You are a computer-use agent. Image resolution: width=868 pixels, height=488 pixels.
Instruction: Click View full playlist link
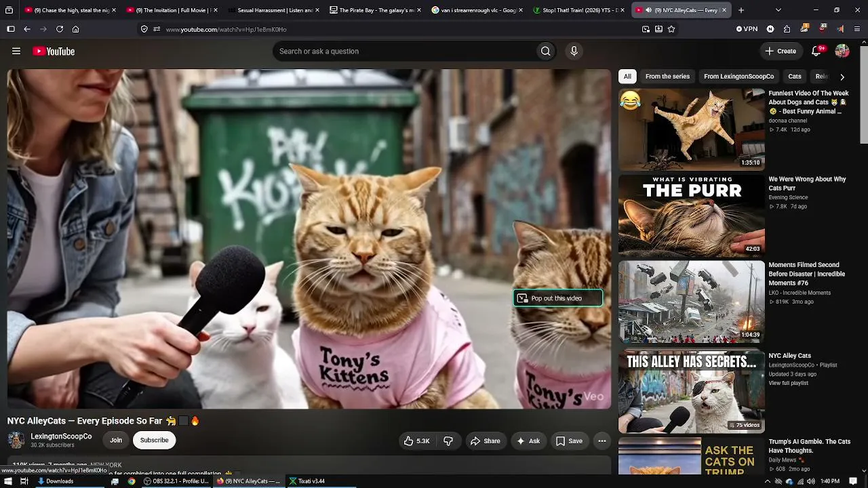(788, 383)
